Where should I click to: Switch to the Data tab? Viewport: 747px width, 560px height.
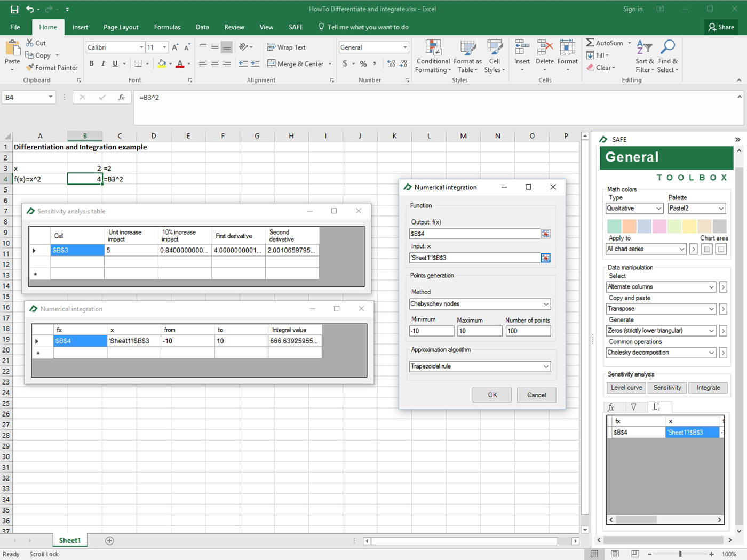202,27
